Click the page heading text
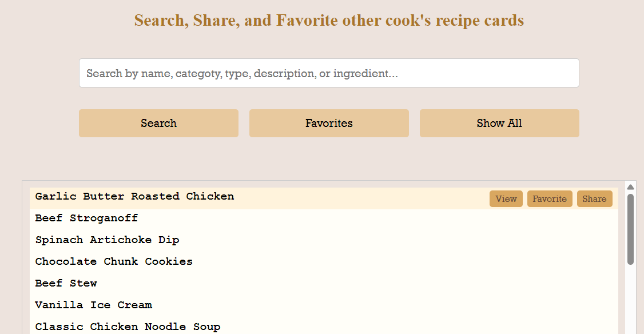The width and height of the screenshot is (644, 334). [329, 20]
